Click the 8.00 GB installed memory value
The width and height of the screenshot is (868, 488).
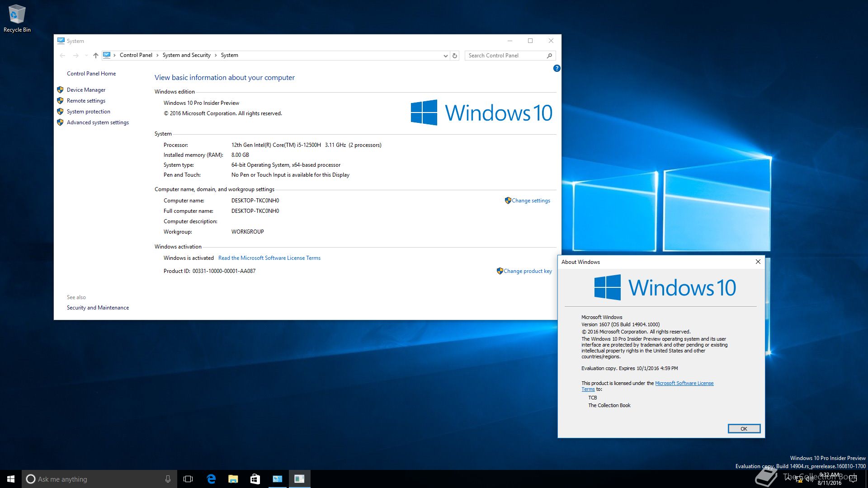click(x=240, y=155)
